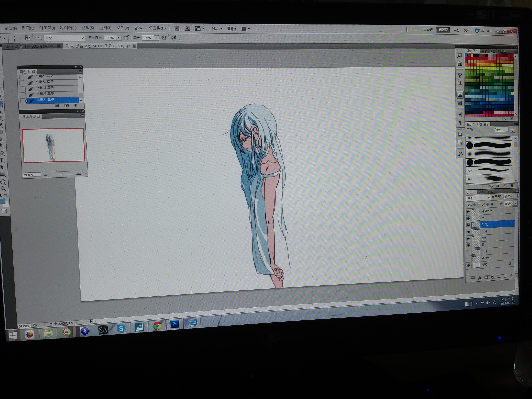Open Mini Bridge with the Mb icon
This screenshot has width=532, height=399.
click(187, 29)
